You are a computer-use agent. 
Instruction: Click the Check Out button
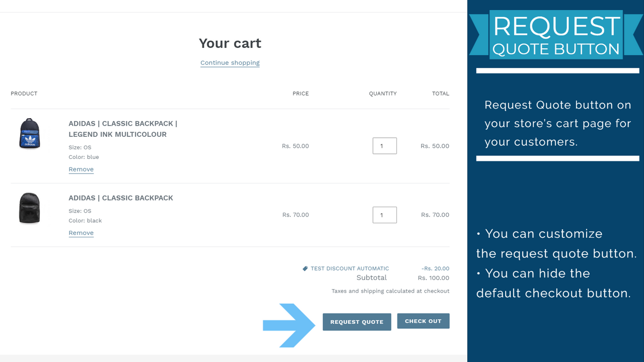click(423, 321)
